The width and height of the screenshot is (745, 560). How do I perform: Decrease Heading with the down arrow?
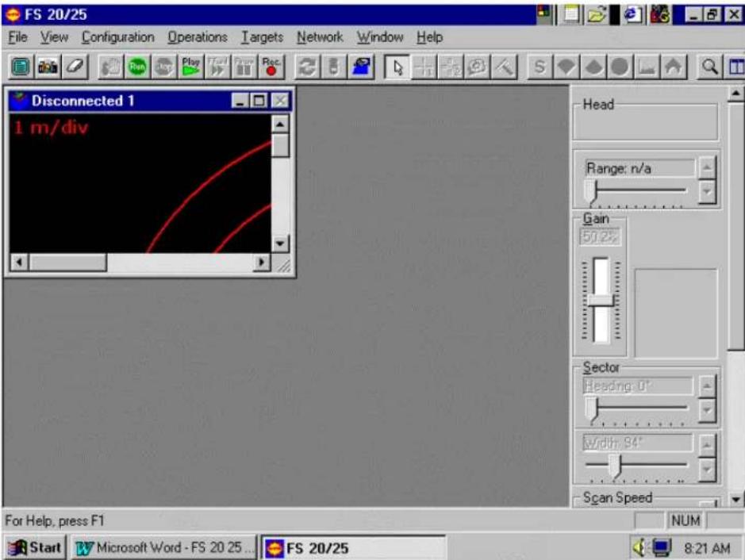[707, 410]
